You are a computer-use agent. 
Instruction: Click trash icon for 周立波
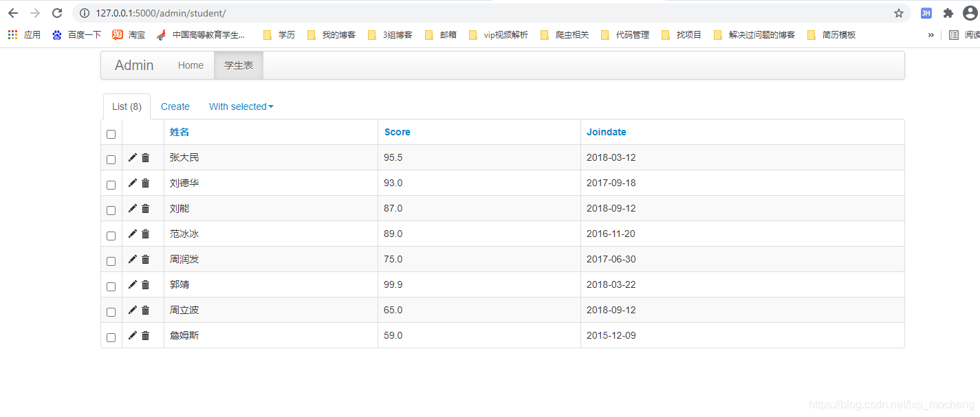pos(145,310)
